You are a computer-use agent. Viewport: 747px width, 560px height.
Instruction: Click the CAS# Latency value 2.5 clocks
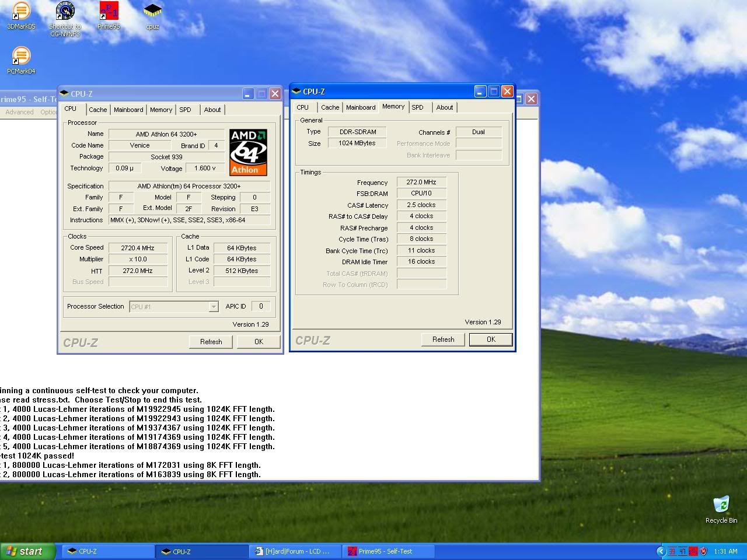pos(421,205)
